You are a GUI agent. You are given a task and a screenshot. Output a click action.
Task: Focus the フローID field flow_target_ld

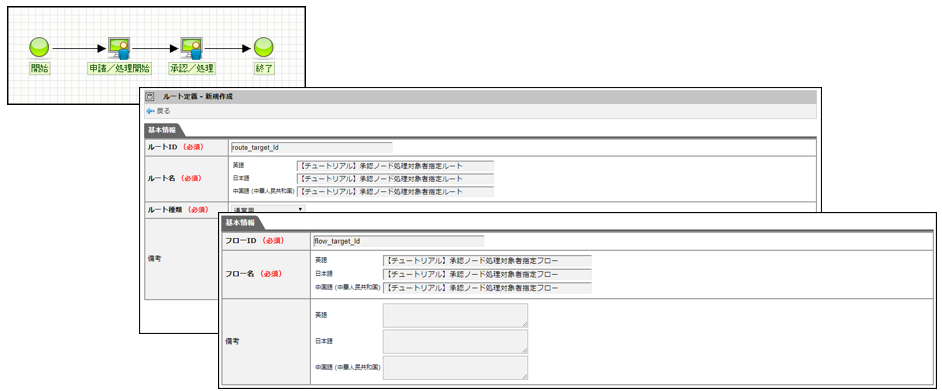398,241
